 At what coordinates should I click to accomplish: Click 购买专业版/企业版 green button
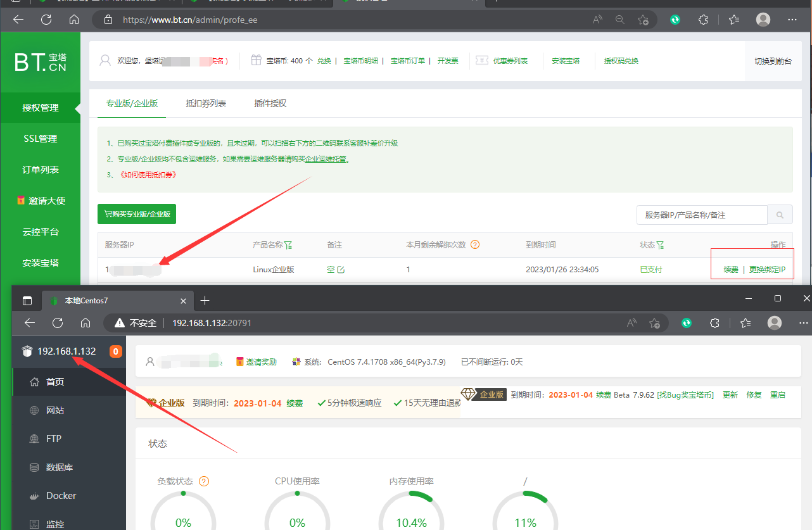coord(137,214)
